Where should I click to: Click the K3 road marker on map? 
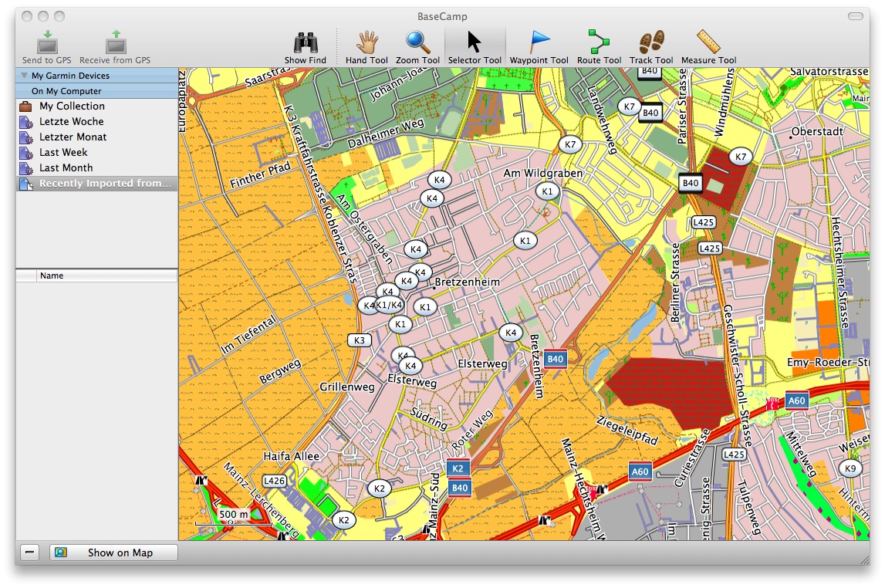click(x=360, y=340)
